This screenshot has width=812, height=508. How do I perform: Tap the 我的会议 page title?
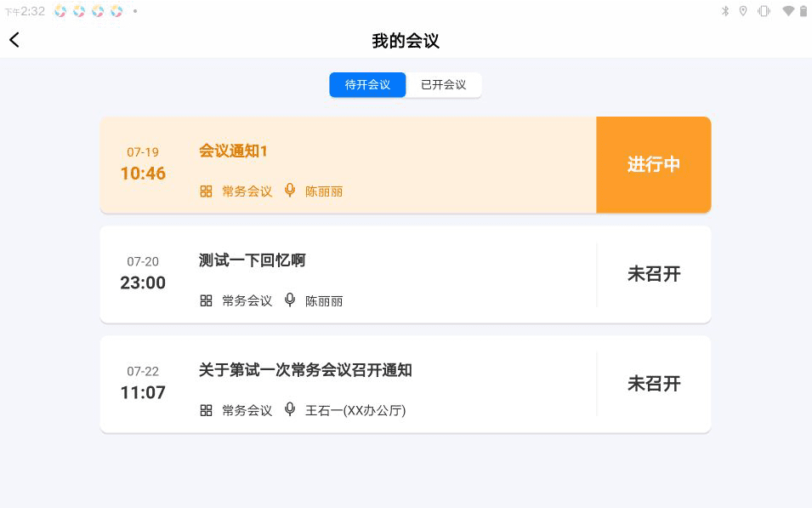406,41
